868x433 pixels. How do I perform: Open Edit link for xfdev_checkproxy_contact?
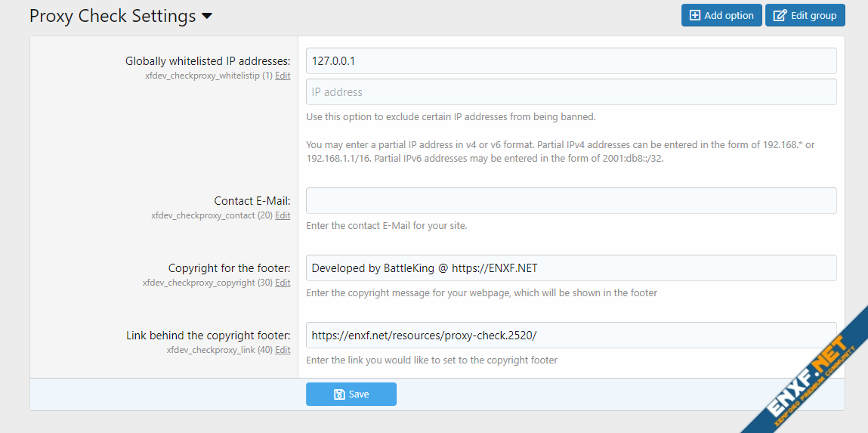coord(283,215)
